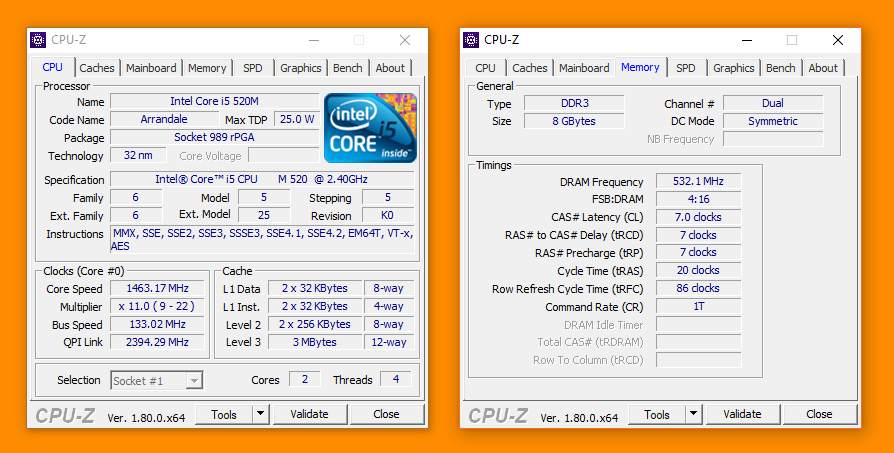Open Mainboard tab in left window

[x=151, y=68]
